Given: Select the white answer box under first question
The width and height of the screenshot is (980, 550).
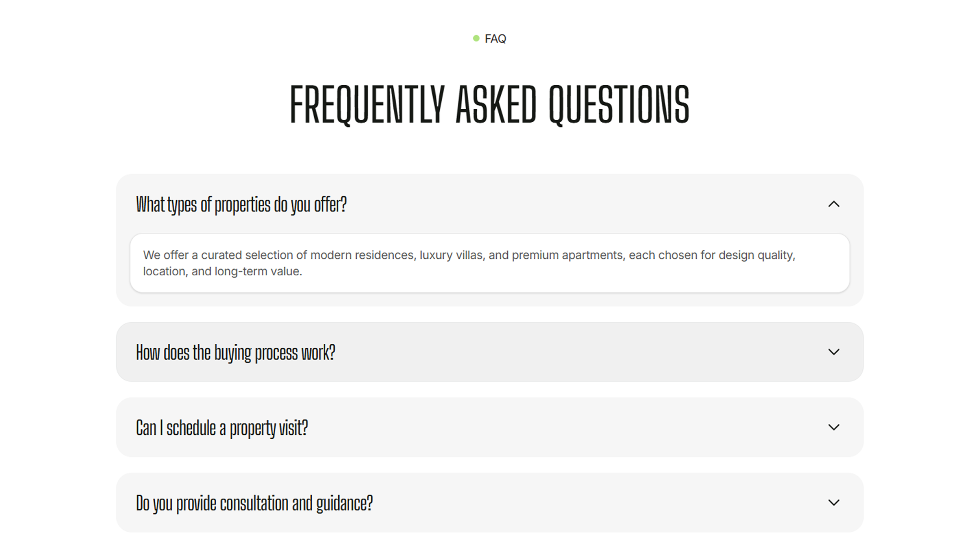Looking at the screenshot, I should coord(490,263).
